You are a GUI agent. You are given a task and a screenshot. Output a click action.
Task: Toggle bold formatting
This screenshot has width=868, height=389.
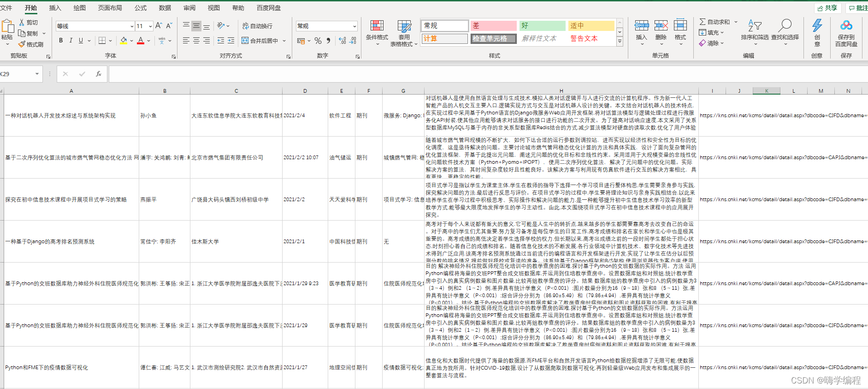(61, 41)
